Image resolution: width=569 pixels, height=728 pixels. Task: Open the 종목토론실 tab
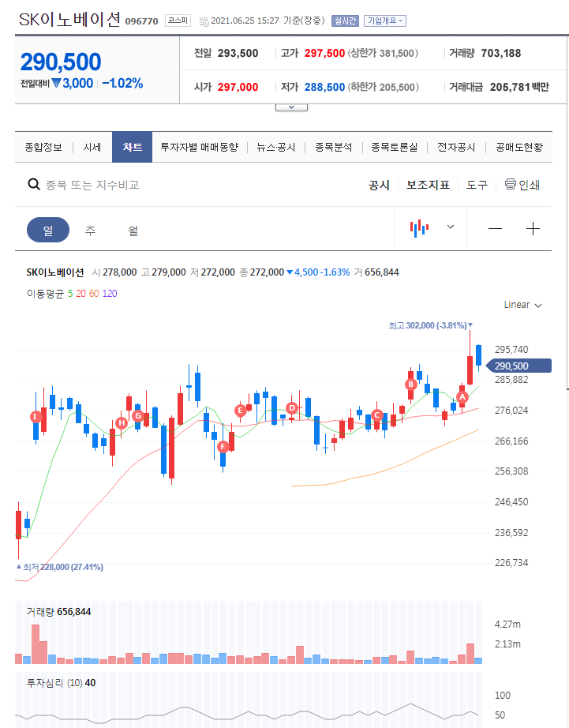pyautogui.click(x=394, y=147)
